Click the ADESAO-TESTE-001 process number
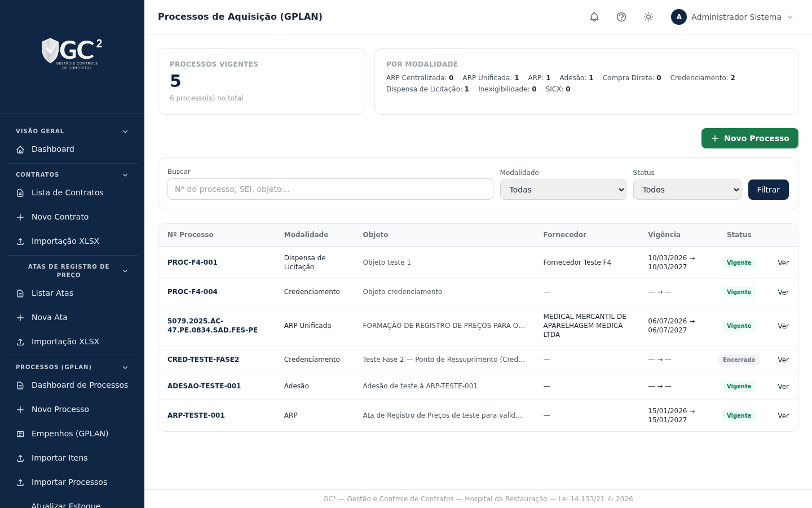The image size is (812, 508). 204,386
